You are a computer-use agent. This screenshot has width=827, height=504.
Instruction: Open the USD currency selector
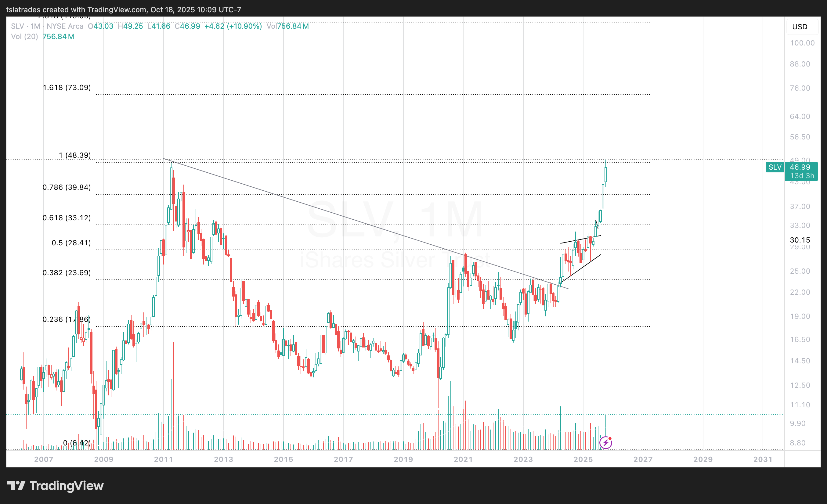click(800, 27)
